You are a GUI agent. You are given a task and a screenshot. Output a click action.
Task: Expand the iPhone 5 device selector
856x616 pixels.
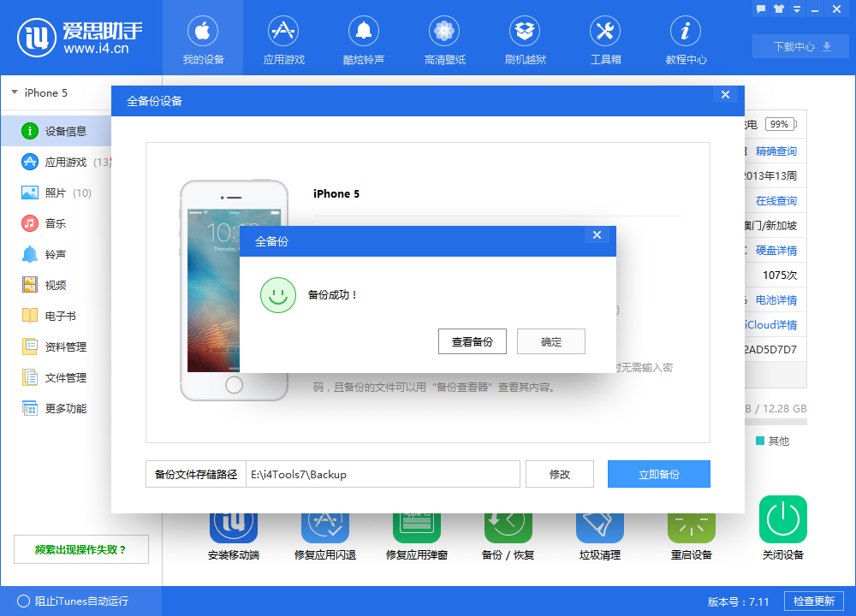point(39,93)
